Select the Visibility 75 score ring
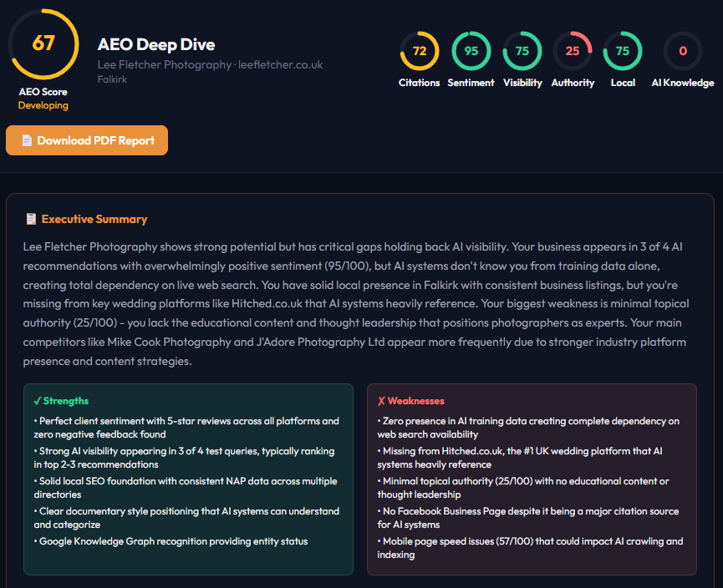The width and height of the screenshot is (723, 588). (x=522, y=51)
